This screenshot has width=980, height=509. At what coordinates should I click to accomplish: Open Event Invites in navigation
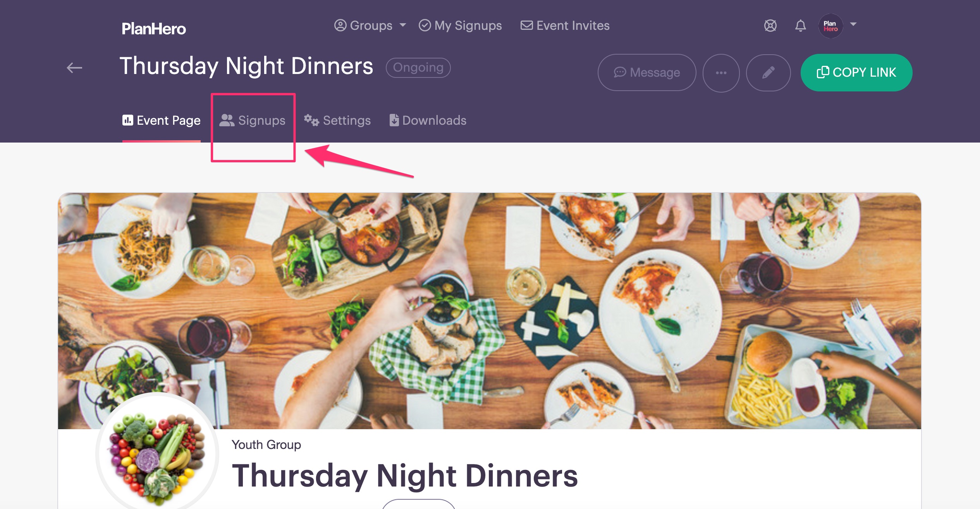pyautogui.click(x=565, y=26)
